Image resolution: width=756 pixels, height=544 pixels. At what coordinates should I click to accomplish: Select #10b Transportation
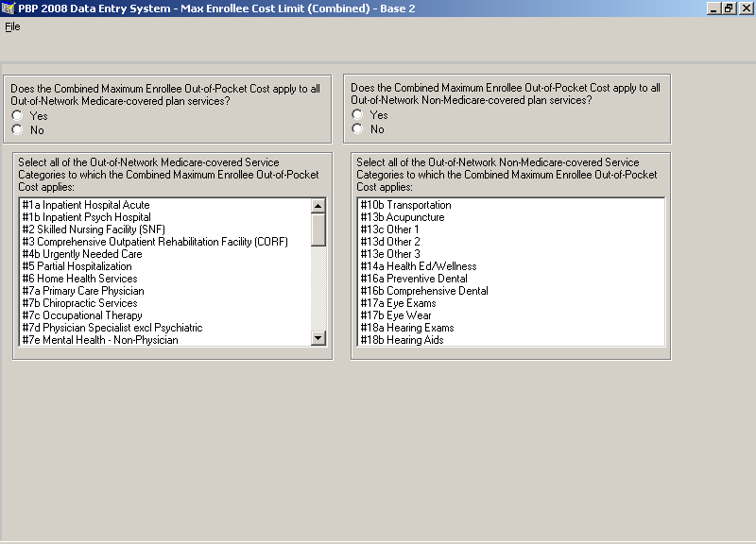511,205
